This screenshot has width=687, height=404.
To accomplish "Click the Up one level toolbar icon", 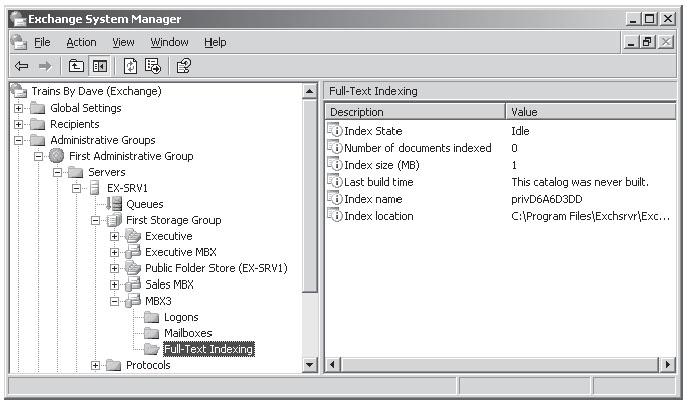I will click(x=76, y=67).
